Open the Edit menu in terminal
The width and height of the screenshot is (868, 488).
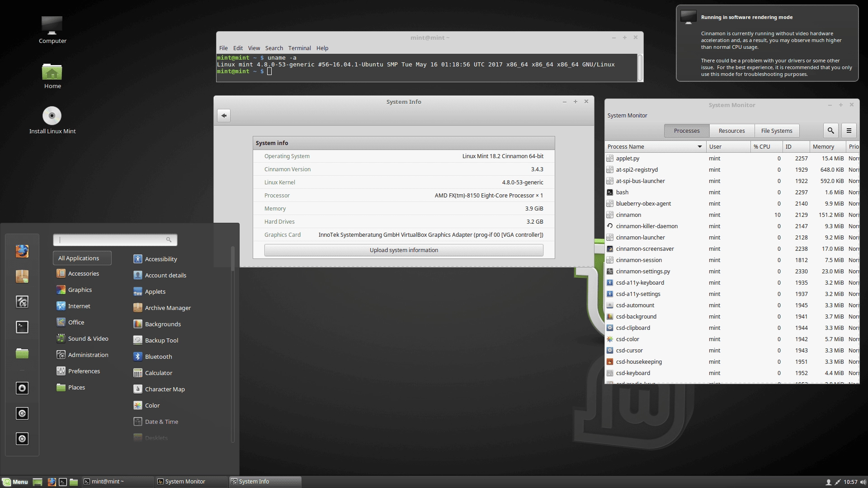(238, 48)
